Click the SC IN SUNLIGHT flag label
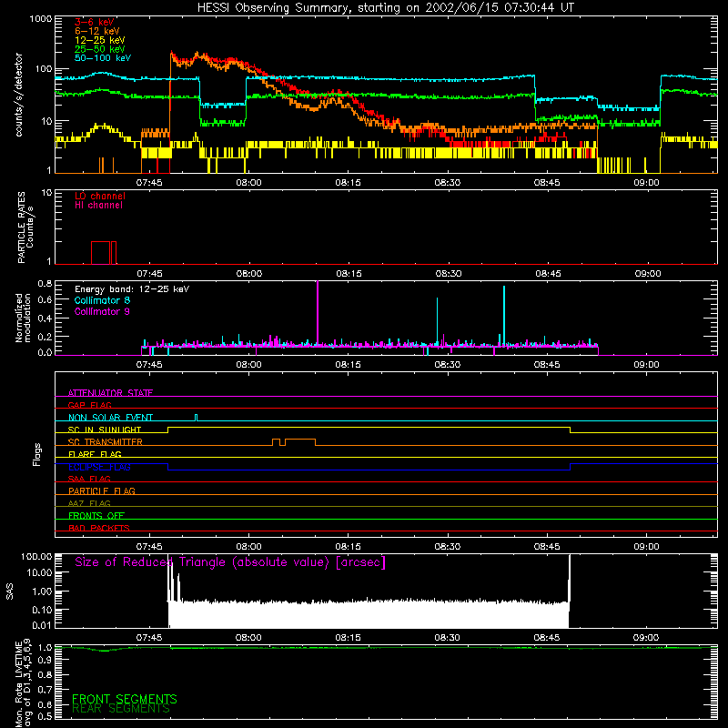 (x=105, y=430)
